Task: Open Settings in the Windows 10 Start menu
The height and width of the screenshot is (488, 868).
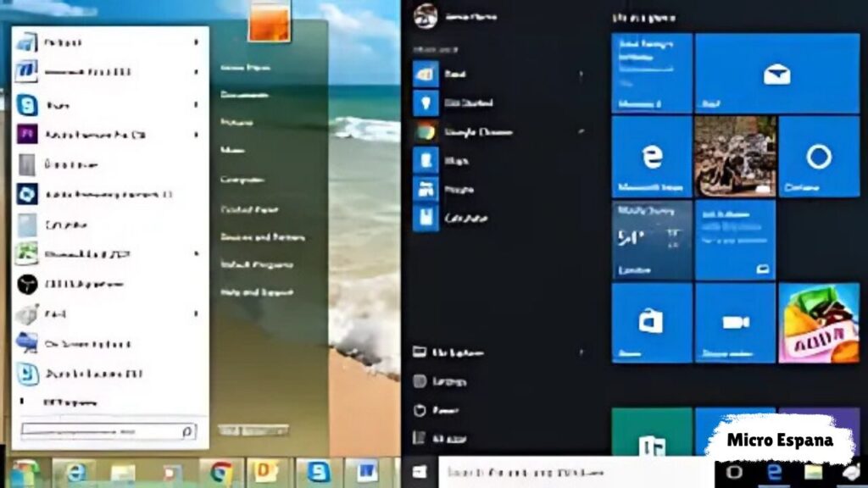Action: coord(440,381)
